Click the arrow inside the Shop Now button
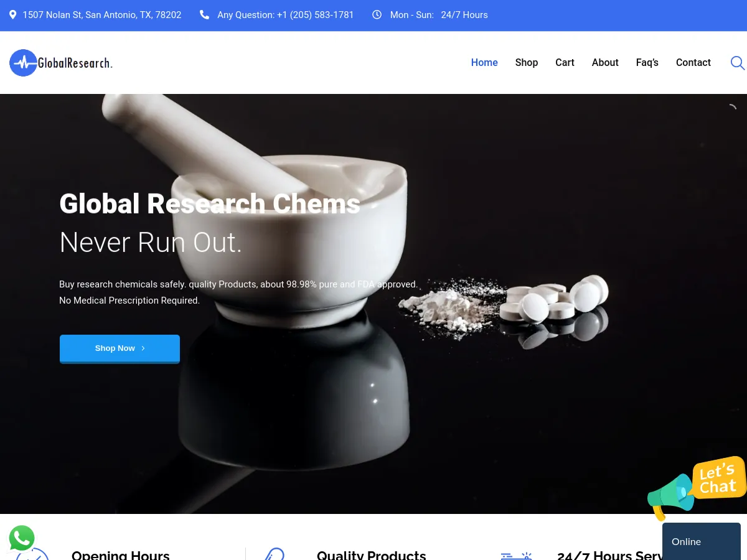 pos(142,348)
